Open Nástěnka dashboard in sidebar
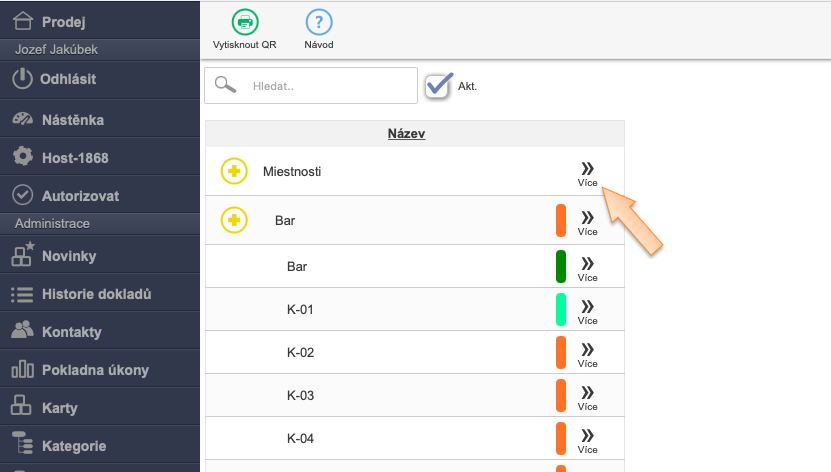This screenshot has height=472, width=831. pos(72,120)
